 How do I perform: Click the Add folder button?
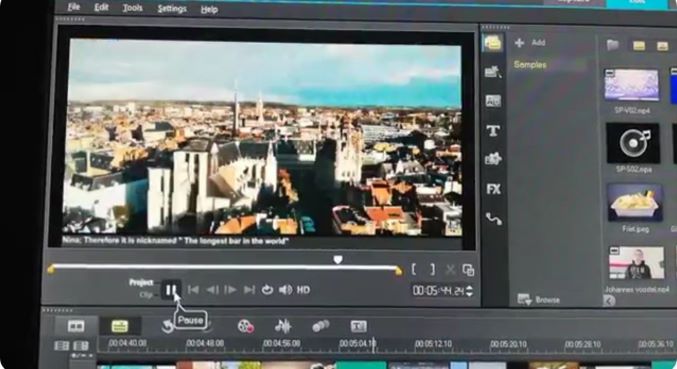(530, 42)
